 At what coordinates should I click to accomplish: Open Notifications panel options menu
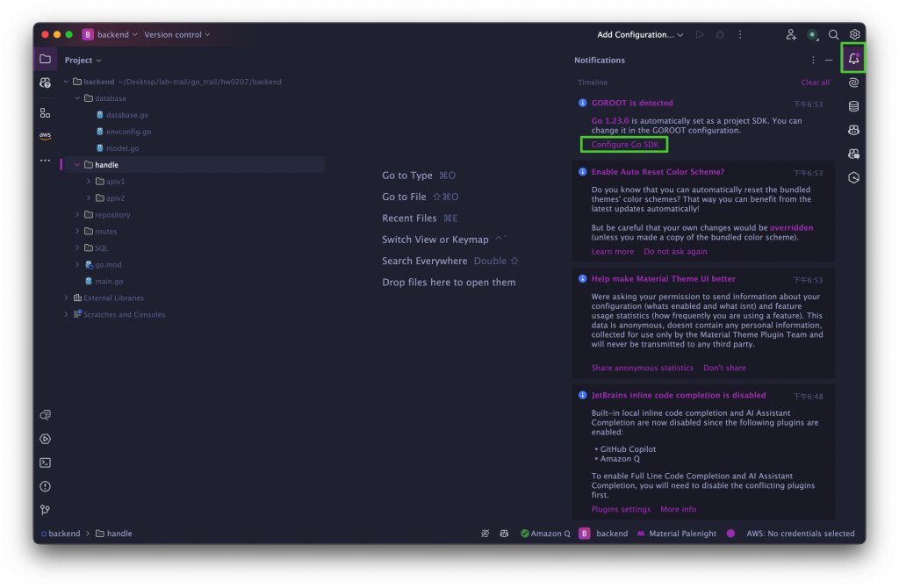pos(813,60)
